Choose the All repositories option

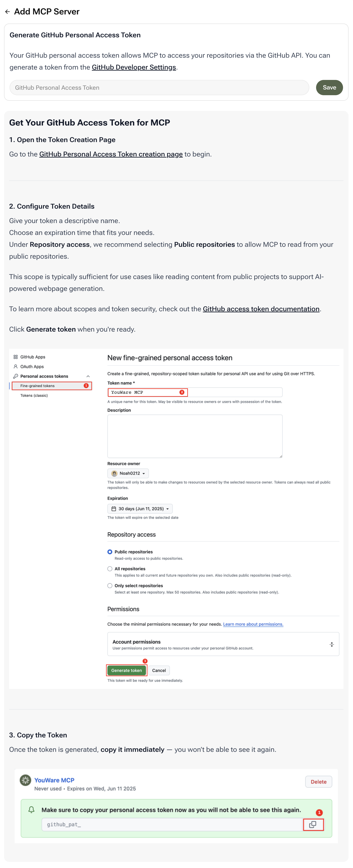110,568
